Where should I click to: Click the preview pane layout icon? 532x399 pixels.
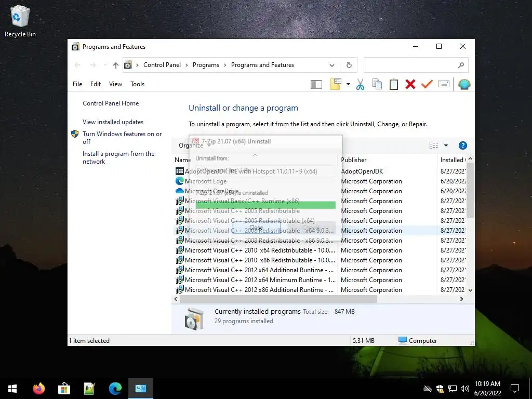316,84
